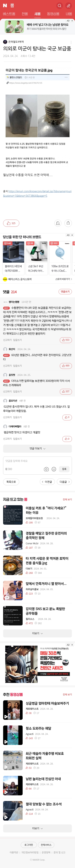Expand more comments with 댓글 더보기
Viewport: 75px width, 868px height.
point(37,448)
